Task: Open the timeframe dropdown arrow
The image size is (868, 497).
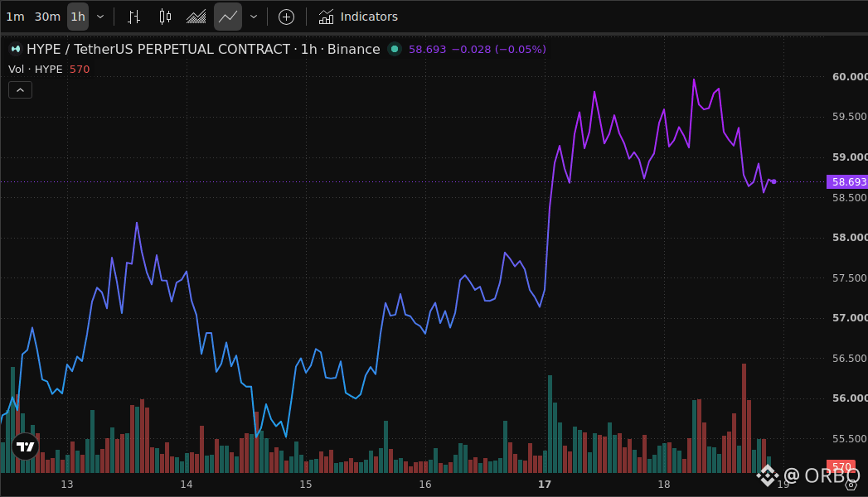Action: pyautogui.click(x=100, y=17)
